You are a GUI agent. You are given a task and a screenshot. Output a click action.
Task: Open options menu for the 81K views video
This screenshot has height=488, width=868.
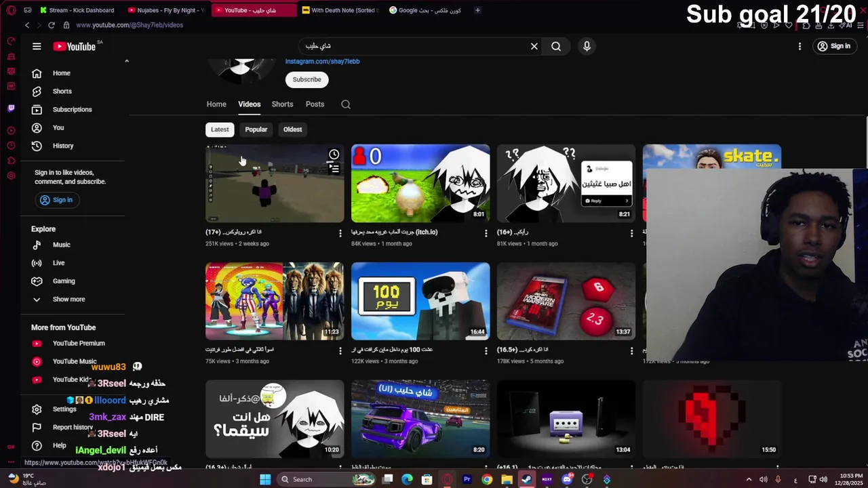point(631,233)
